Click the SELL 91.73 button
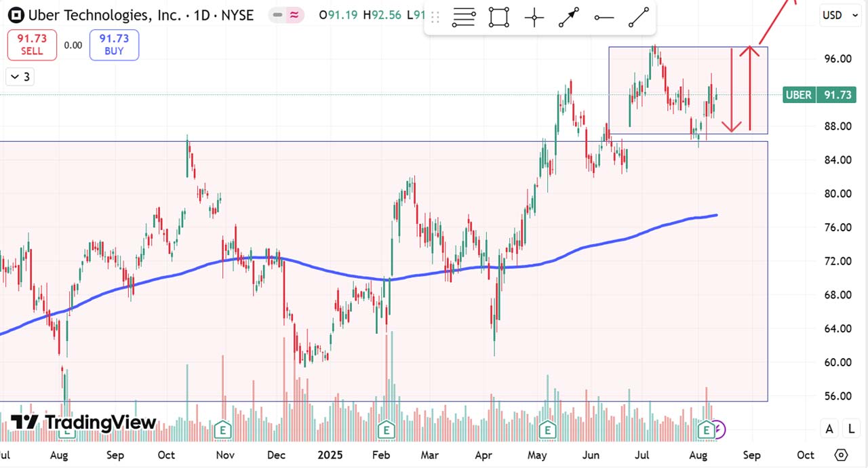868x468 pixels. pyautogui.click(x=32, y=45)
